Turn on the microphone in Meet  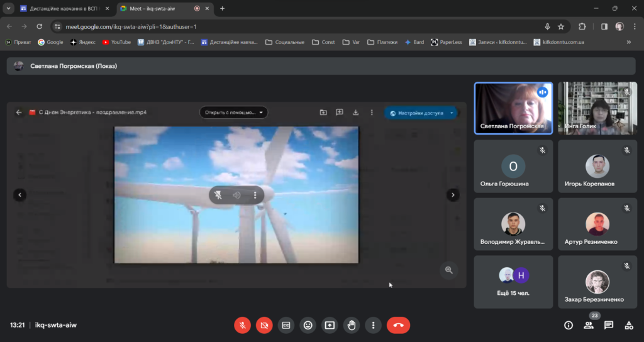[x=242, y=325]
